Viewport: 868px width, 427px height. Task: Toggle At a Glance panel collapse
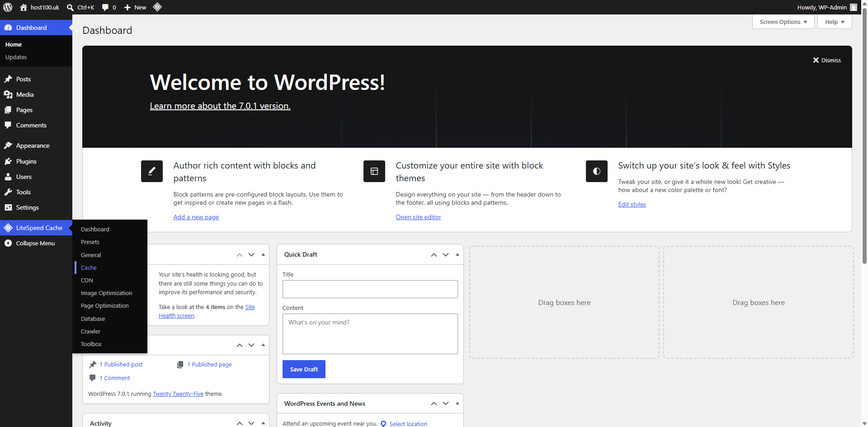pos(263,345)
